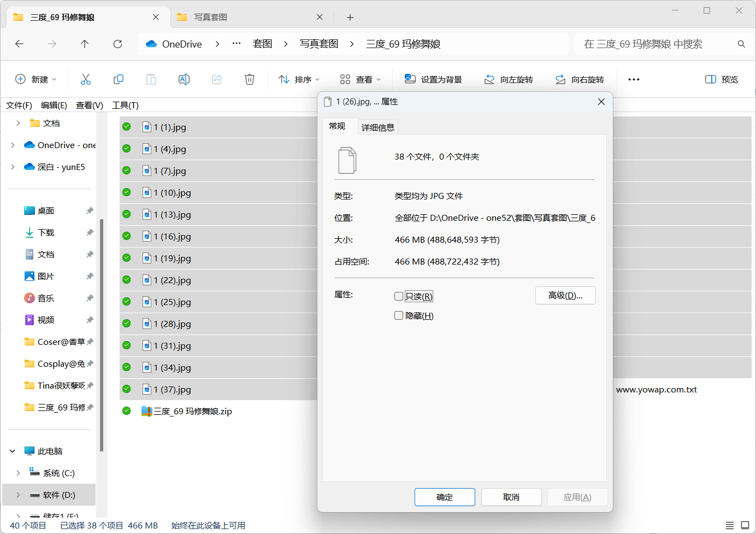Open the 工具(T) menu
Viewport: 756px width, 534px height.
tap(125, 105)
